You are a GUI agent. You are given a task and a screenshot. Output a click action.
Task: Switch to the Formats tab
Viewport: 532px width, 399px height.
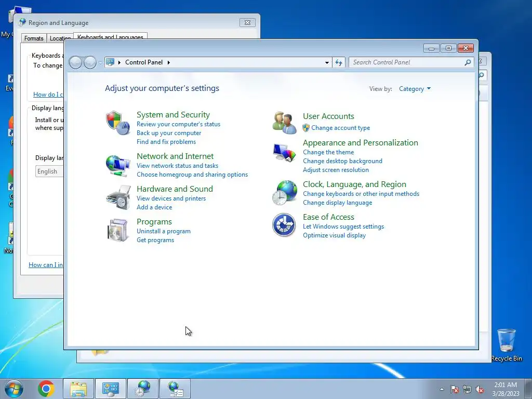[34, 38]
